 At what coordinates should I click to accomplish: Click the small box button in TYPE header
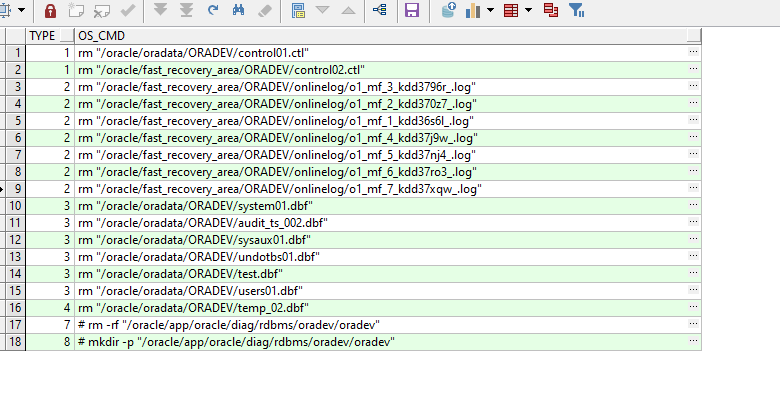[67, 36]
